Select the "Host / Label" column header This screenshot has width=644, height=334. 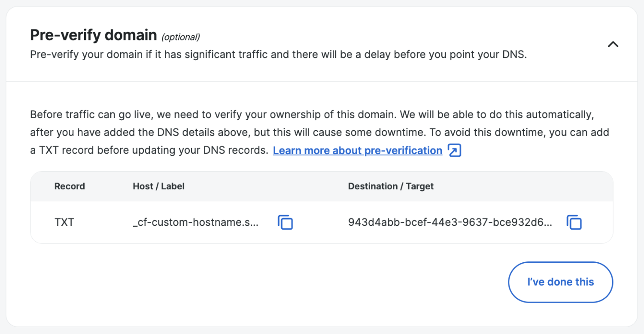[158, 186]
